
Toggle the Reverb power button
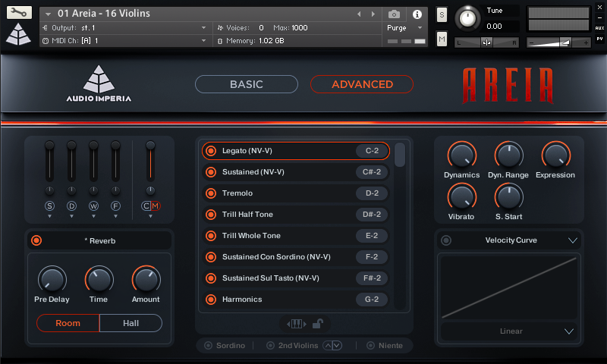36,240
